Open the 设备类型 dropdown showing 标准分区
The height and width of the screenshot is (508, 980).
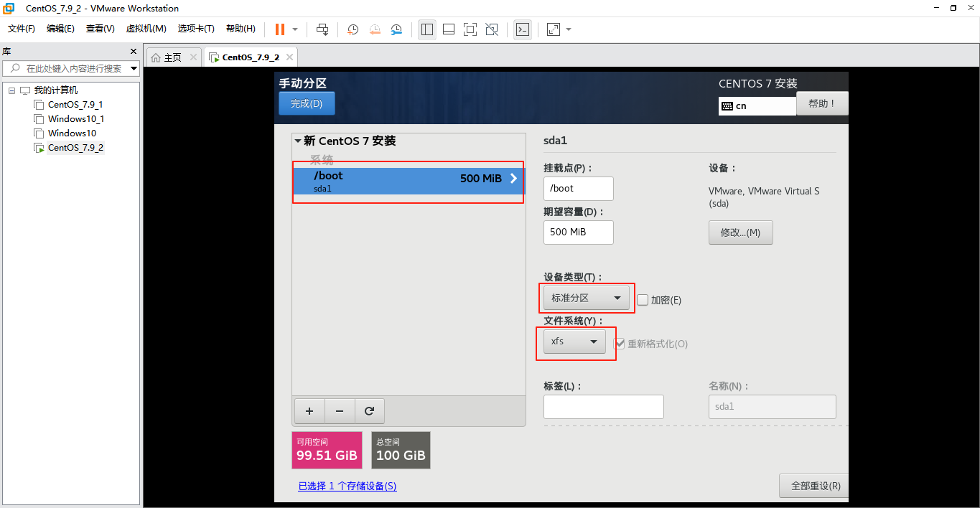(587, 298)
